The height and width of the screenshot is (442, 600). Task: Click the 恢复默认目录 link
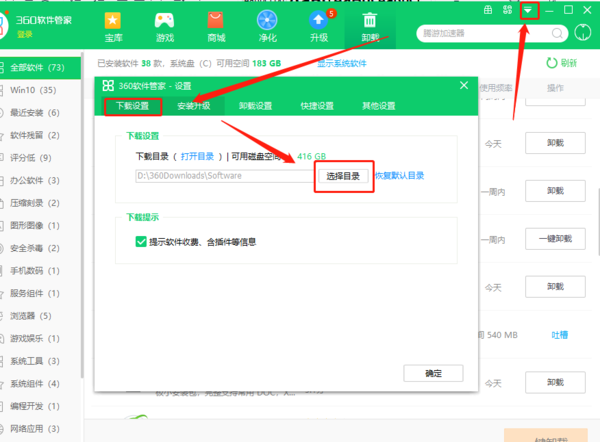(x=400, y=176)
